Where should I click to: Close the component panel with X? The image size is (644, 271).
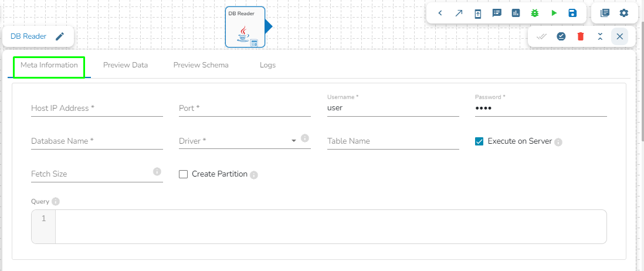coord(619,36)
